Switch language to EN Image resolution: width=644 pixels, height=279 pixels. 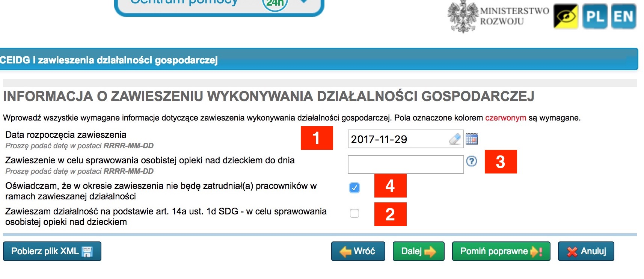click(x=623, y=17)
